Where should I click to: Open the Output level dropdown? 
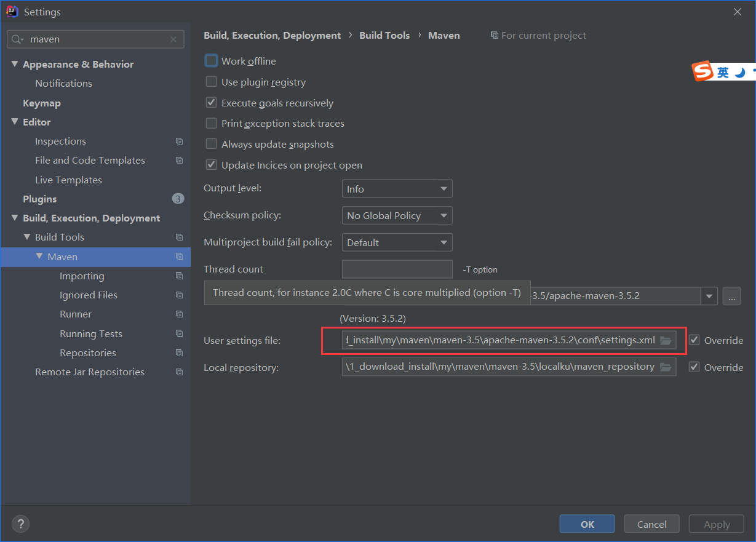click(397, 189)
